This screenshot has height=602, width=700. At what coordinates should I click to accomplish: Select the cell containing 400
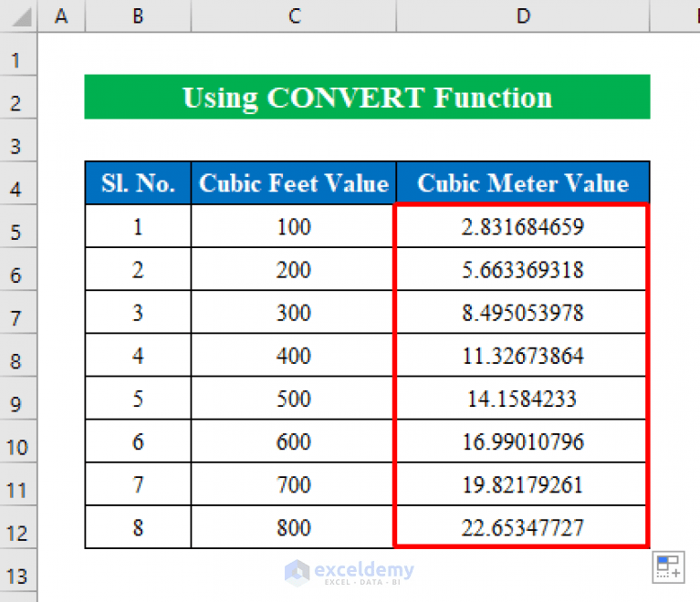(x=294, y=355)
